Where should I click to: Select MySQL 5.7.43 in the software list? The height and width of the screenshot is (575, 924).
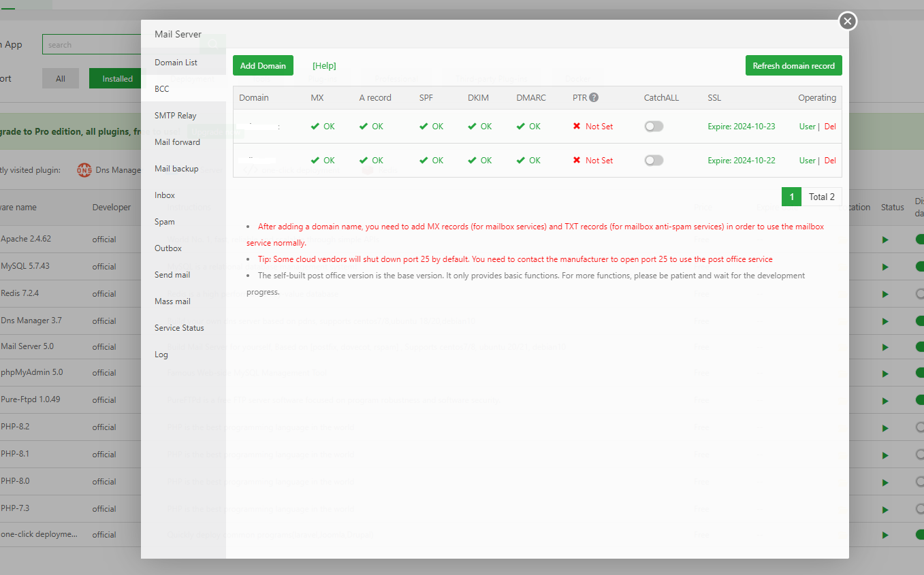tap(25, 266)
